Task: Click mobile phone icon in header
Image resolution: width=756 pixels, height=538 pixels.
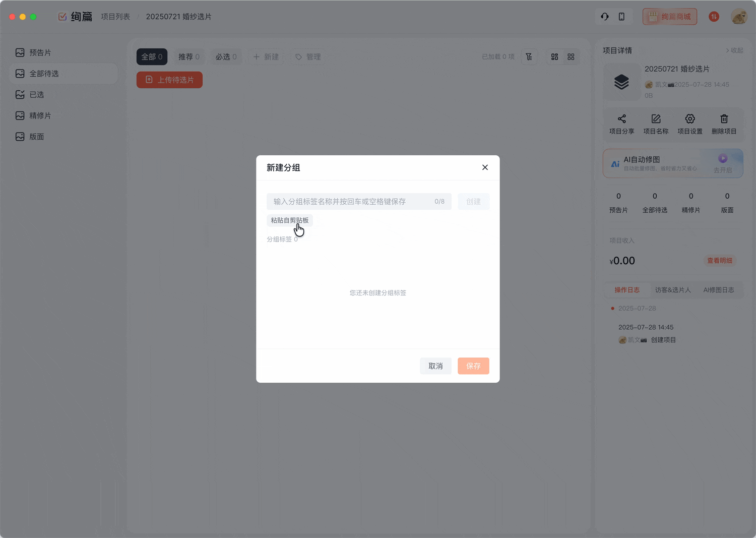Action: pos(621,17)
